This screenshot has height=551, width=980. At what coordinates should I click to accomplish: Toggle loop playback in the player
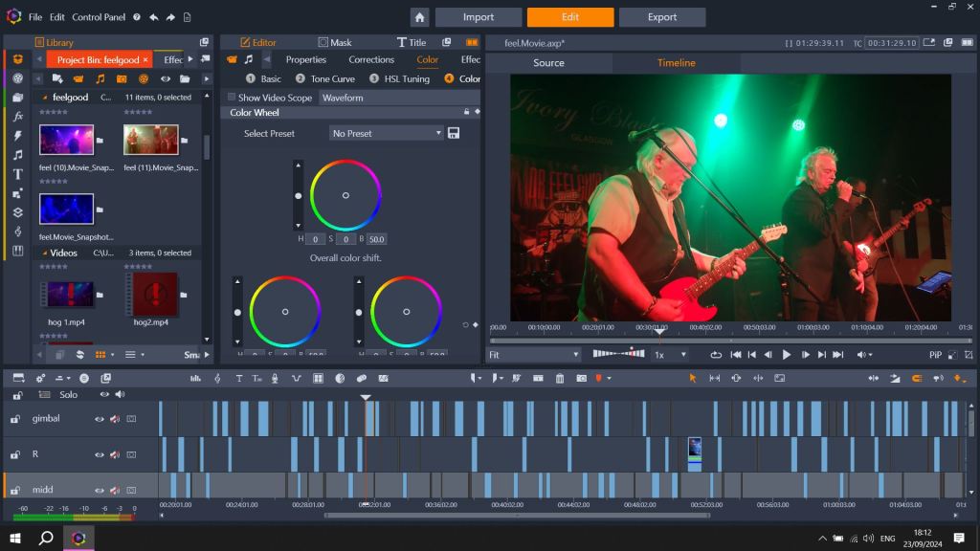pos(716,355)
